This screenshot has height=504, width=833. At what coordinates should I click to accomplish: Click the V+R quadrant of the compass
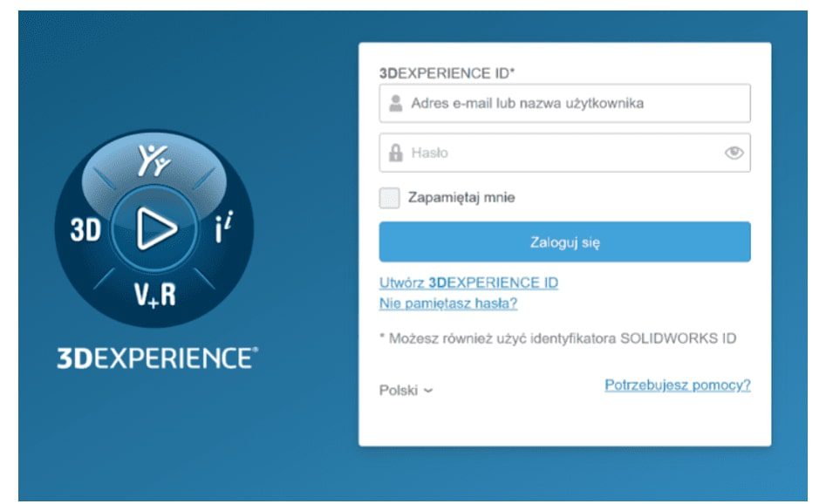[154, 296]
